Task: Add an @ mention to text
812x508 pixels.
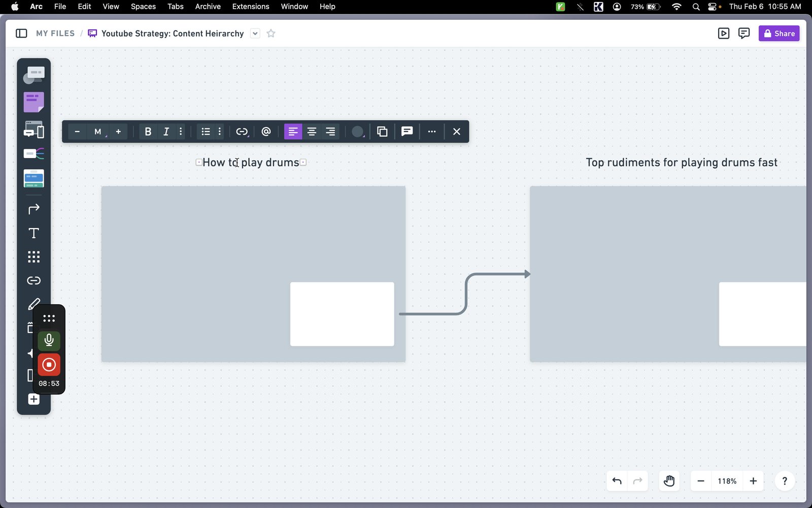Action: coord(266,132)
